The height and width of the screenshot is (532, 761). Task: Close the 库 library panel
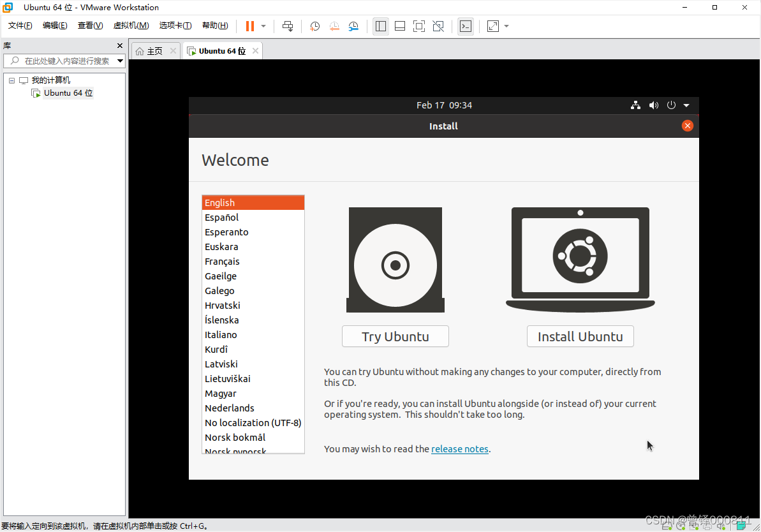coord(120,46)
